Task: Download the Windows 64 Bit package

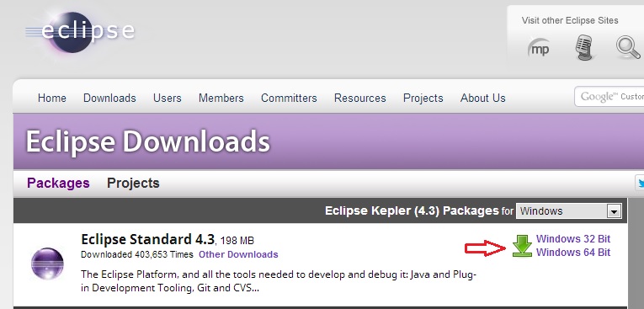Action: [x=573, y=253]
